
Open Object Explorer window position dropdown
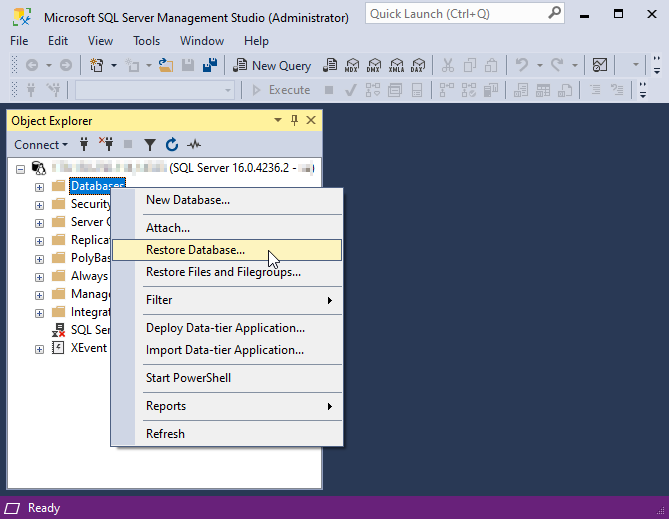point(278,120)
